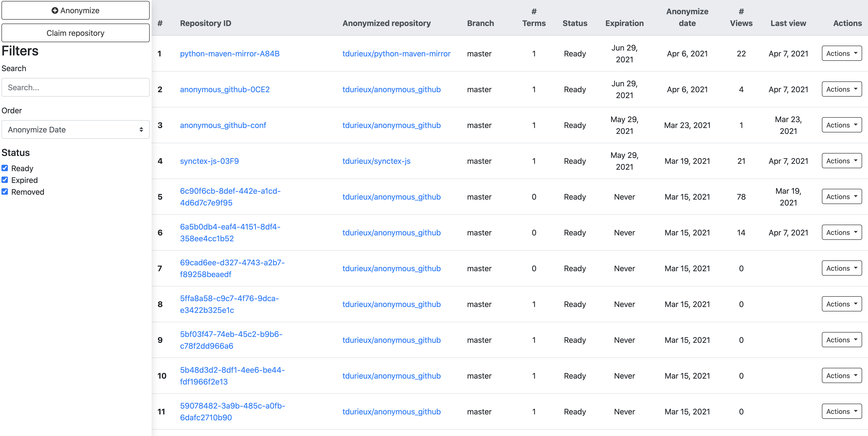
Task: Expand Actions dropdown for anonymous_github-conf
Action: (x=842, y=125)
